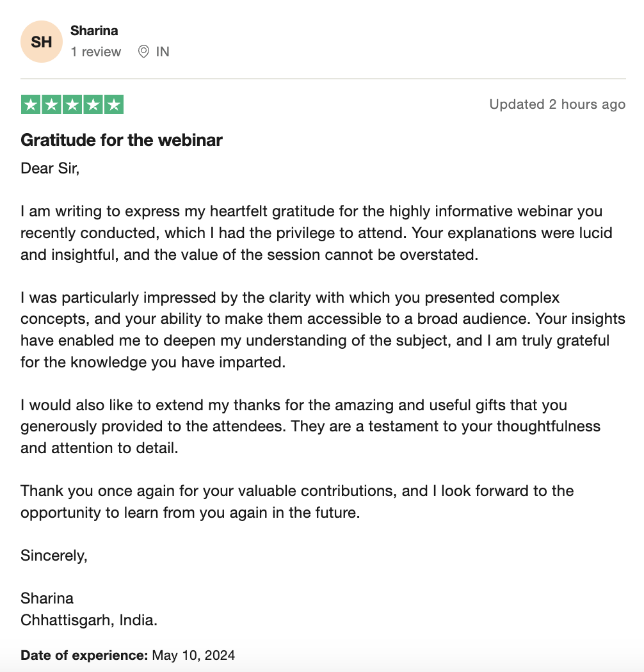Image resolution: width=644 pixels, height=672 pixels.
Task: Click the fourth green rating star
Action: tap(93, 104)
